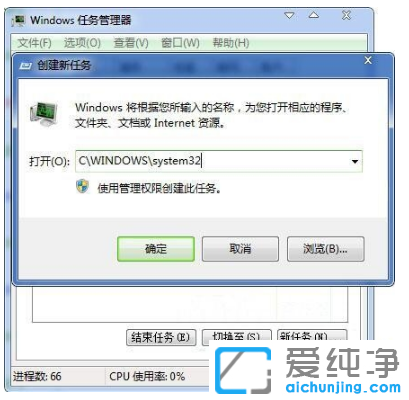Click the 浏览(B)... button
The height and width of the screenshot is (400, 409).
click(325, 249)
